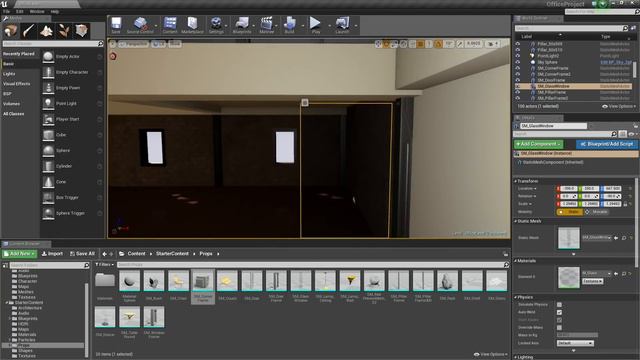640x360 pixels.
Task: Open the Add Component dropdown
Action: [538, 144]
